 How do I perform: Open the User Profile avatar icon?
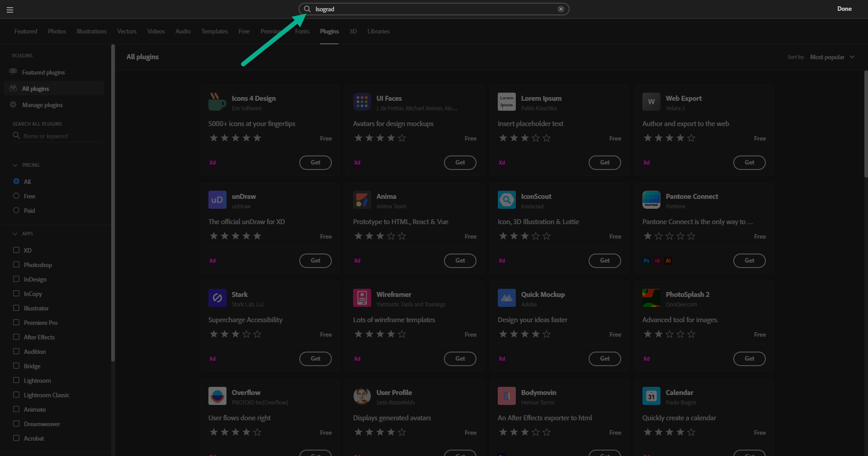[362, 396]
